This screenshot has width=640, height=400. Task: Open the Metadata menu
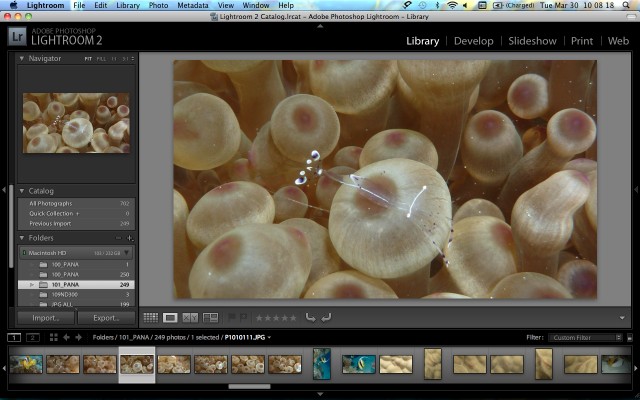(192, 5)
